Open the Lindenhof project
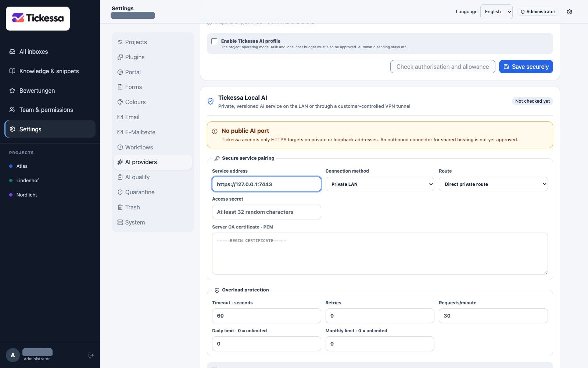 point(50,180)
